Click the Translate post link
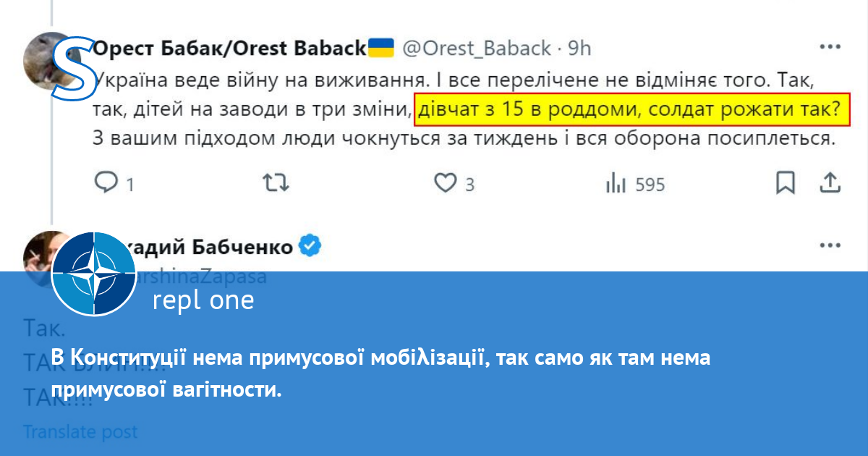The height and width of the screenshot is (456, 868). tap(80, 432)
